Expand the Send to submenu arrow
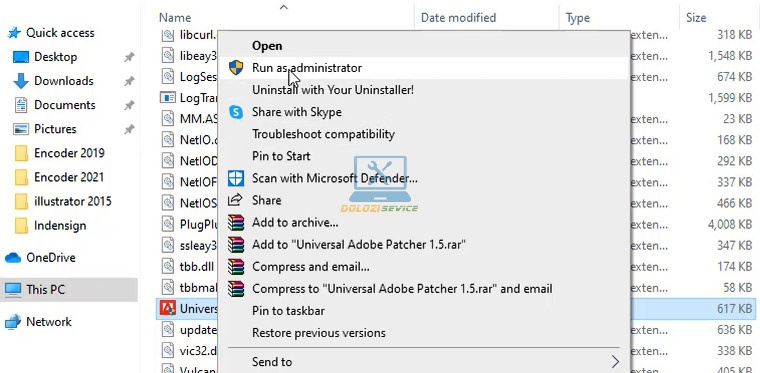Image resolution: width=760 pixels, height=373 pixels. point(615,362)
